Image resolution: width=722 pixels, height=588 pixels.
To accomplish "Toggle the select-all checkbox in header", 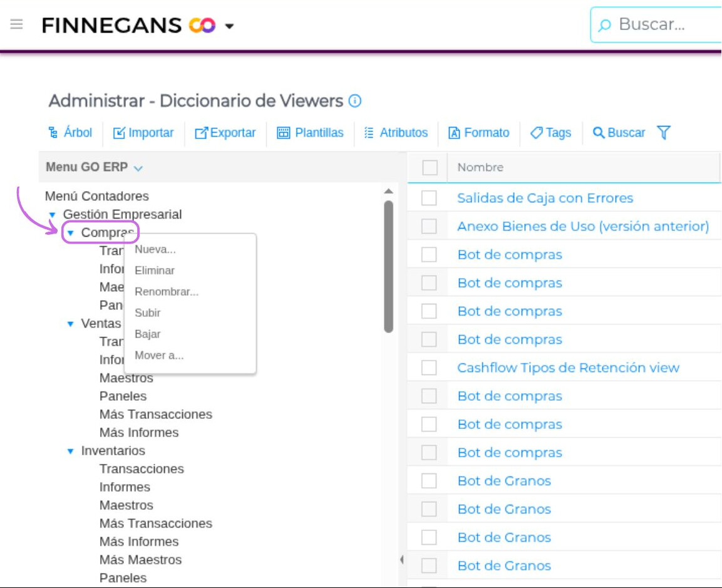I will tap(430, 167).
